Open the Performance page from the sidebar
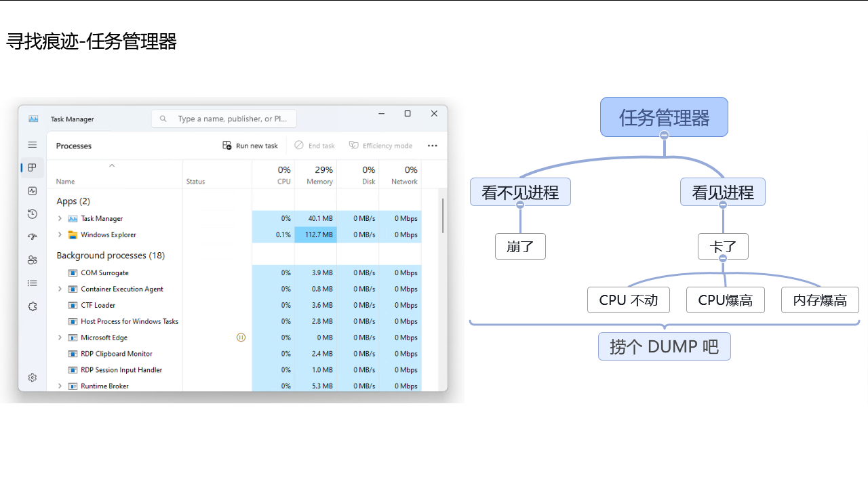This screenshot has height=488, width=868. [x=32, y=191]
